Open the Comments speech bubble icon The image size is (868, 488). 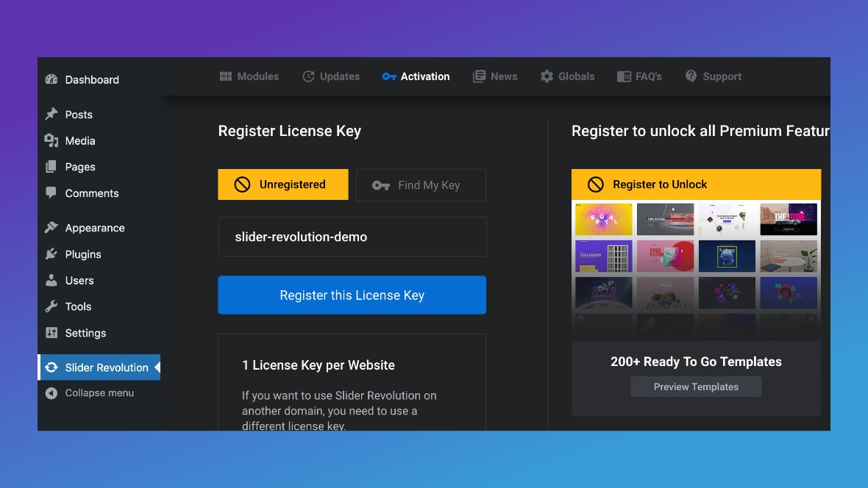(x=51, y=193)
